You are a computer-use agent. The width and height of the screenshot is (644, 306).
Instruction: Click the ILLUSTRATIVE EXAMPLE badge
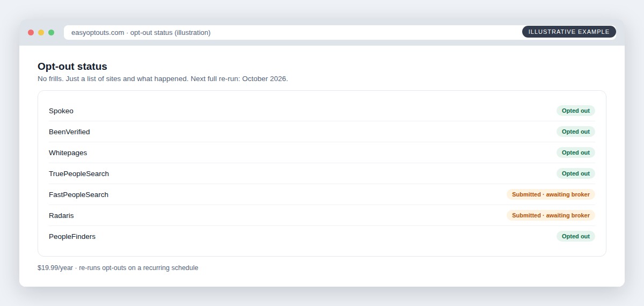pos(569,32)
